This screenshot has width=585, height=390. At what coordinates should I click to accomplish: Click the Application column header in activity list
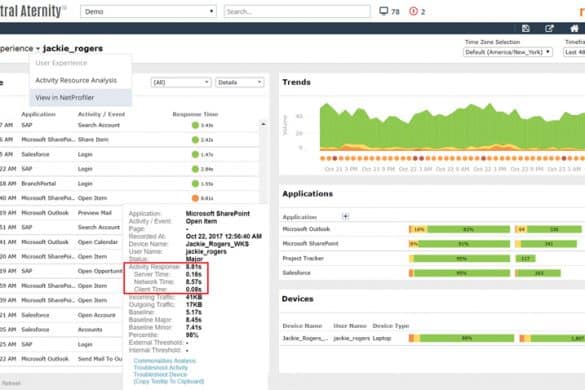coord(38,114)
